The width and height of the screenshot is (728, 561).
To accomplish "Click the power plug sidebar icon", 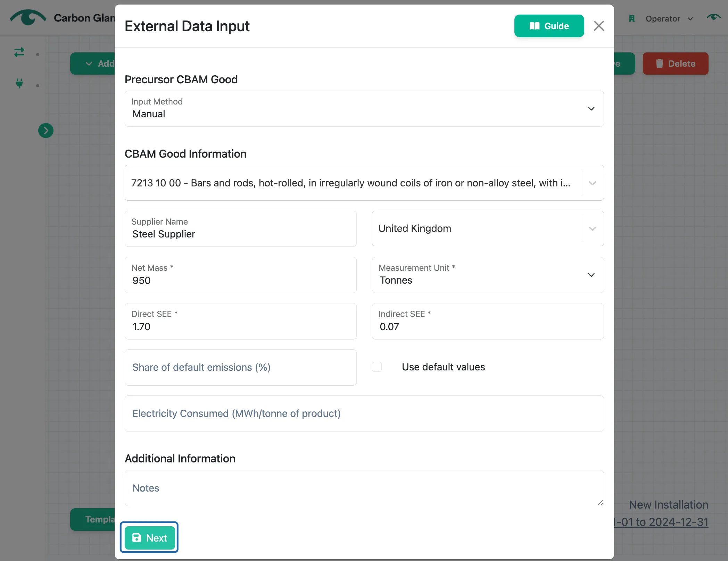I will click(19, 83).
